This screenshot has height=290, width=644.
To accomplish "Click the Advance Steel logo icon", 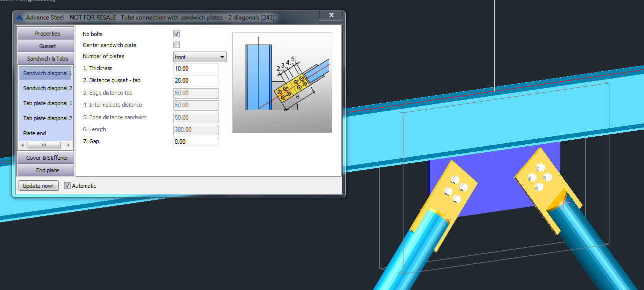I will (20, 17).
